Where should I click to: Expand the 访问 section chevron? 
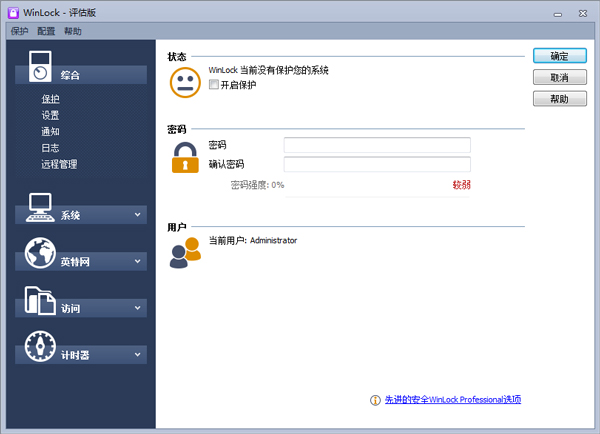click(x=137, y=308)
